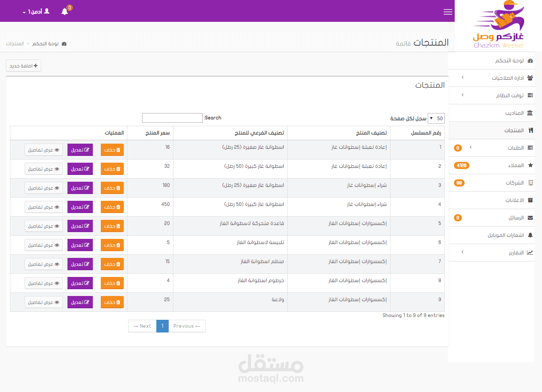The width and height of the screenshot is (542, 392).
Task: Click the icon beside ثوابت النظام
Action: pyautogui.click(x=530, y=96)
